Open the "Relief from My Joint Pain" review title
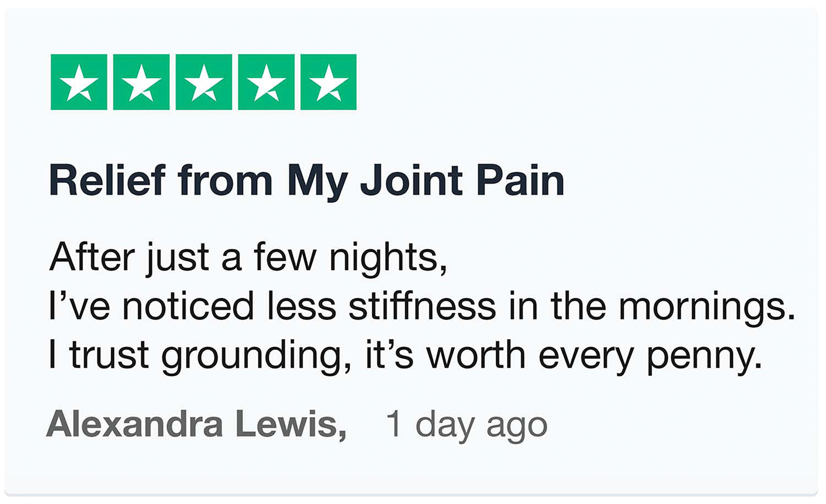 coord(307,180)
